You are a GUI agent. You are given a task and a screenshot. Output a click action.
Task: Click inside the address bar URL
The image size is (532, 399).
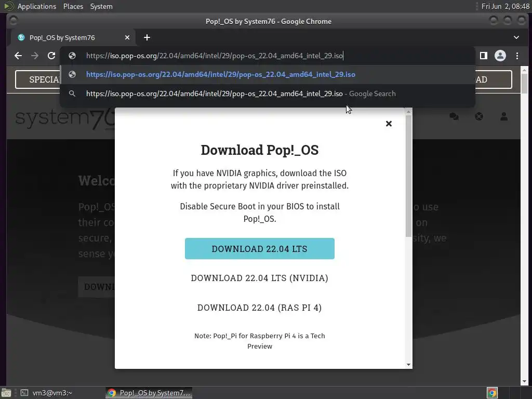pyautogui.click(x=215, y=56)
